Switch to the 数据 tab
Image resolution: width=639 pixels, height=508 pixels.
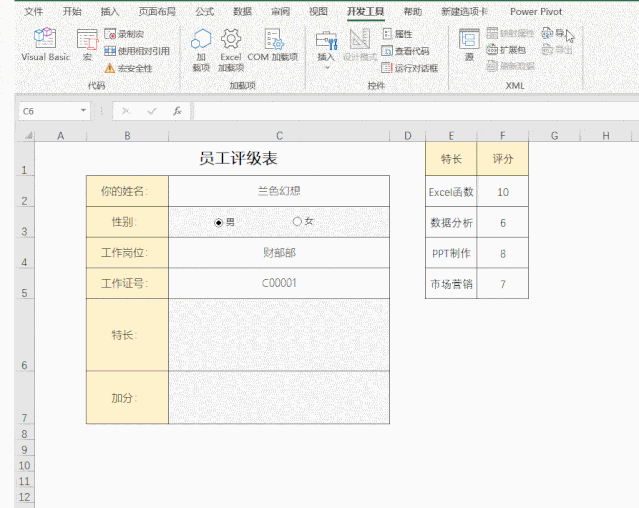[x=242, y=11]
